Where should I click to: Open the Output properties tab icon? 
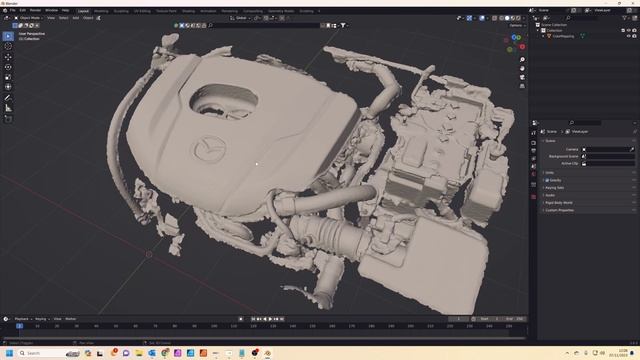[x=533, y=151]
